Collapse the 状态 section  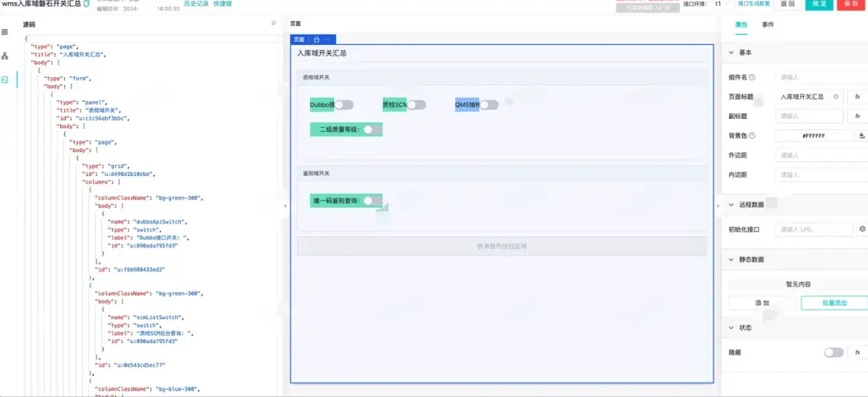point(731,327)
